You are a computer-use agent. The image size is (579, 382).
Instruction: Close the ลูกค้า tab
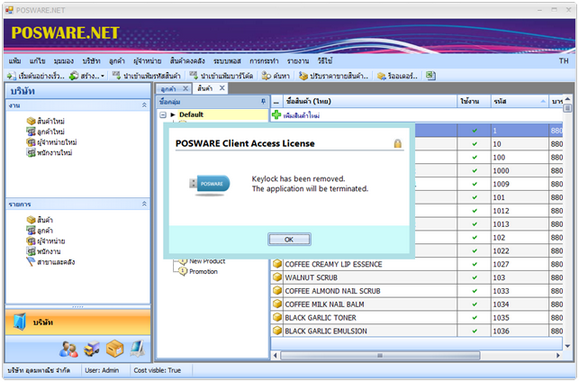pos(185,88)
